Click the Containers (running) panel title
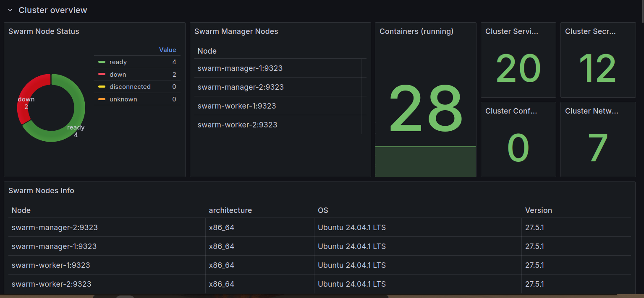The width and height of the screenshot is (644, 298). pyautogui.click(x=416, y=31)
